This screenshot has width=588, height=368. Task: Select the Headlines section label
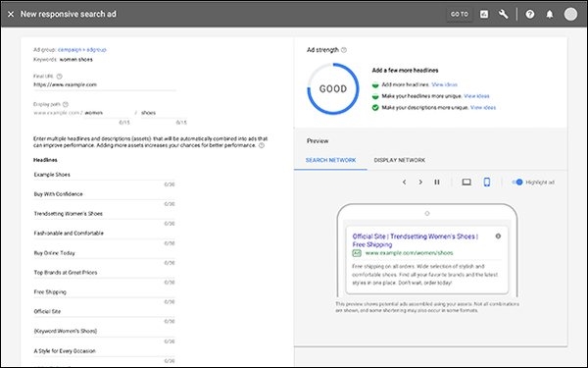click(x=45, y=160)
